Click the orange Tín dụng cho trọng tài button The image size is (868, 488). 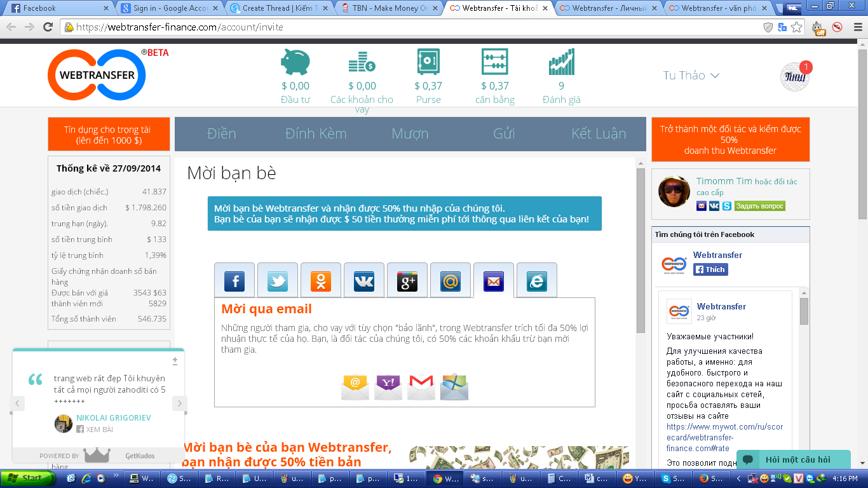click(x=109, y=135)
